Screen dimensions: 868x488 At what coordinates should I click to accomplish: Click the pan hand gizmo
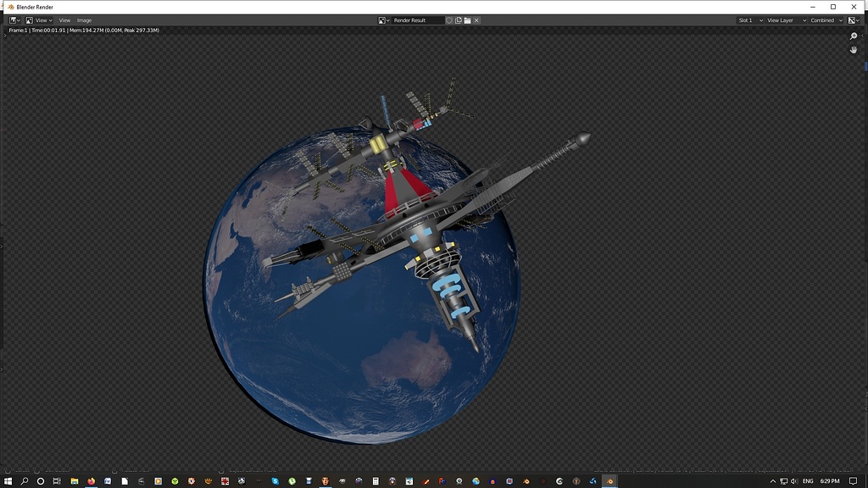854,50
